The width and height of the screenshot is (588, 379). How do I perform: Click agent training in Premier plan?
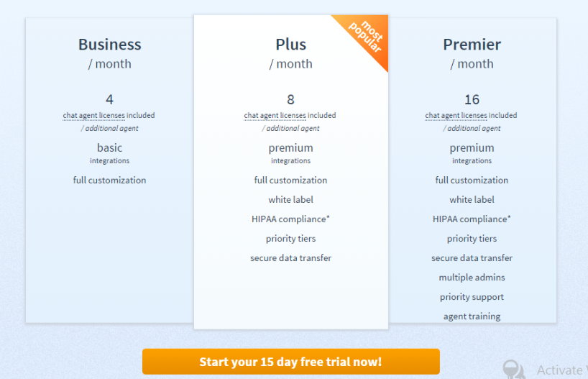point(472,316)
